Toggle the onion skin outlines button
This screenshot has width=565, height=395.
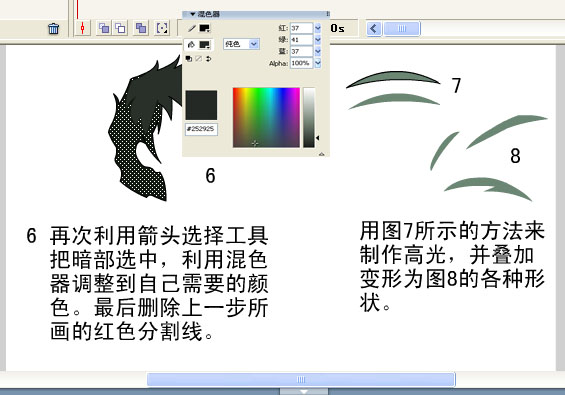(121, 28)
